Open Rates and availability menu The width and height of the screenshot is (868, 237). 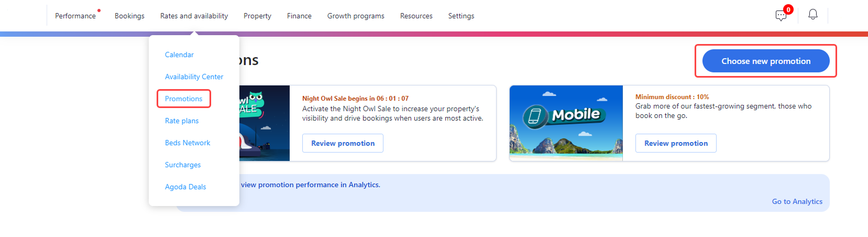194,16
